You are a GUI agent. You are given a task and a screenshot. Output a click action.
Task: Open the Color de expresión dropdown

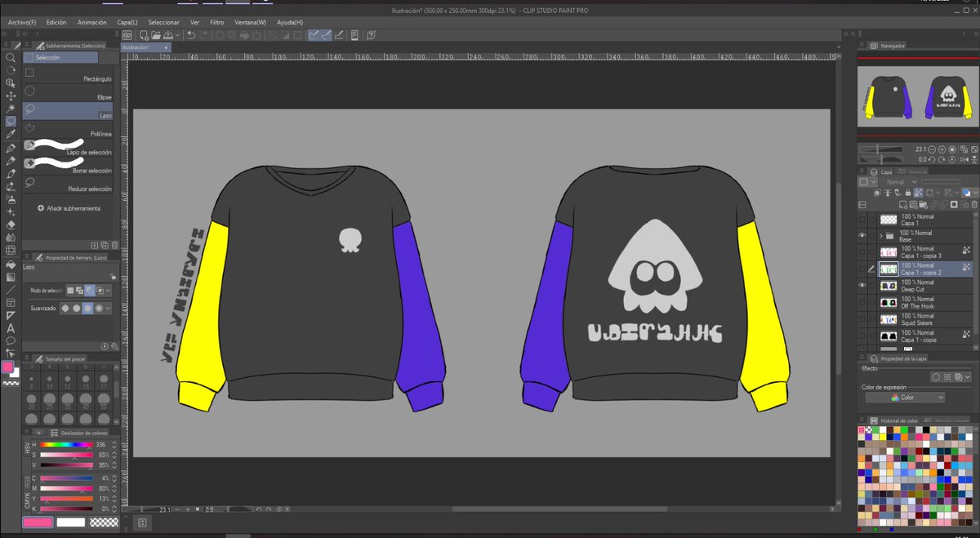[x=905, y=398]
